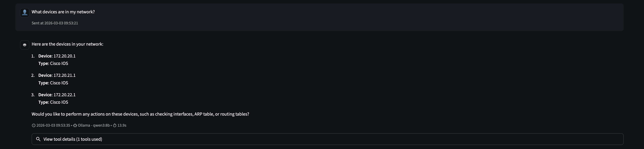Click the avatar beside the assistant reply message
Screen dimensions: 644x149
click(x=25, y=45)
